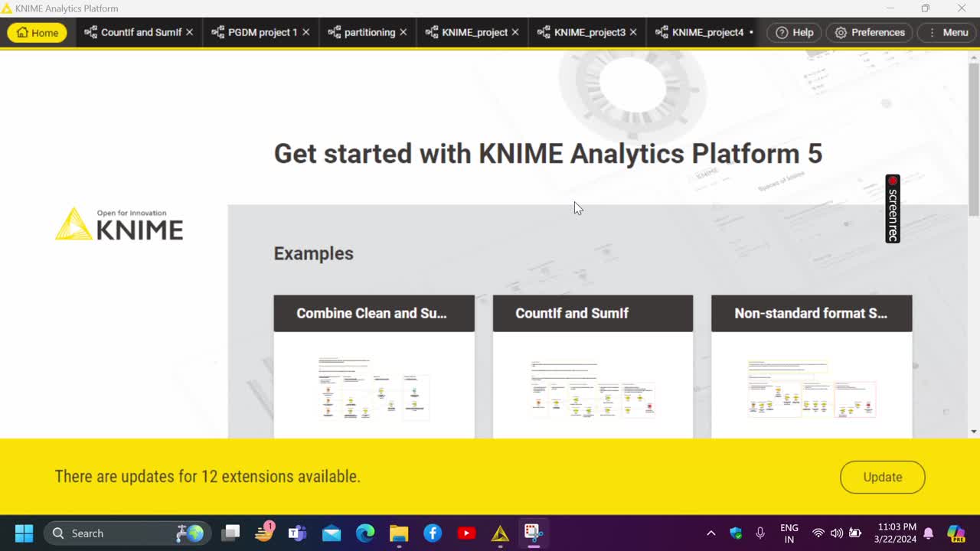The width and height of the screenshot is (980, 551).
Task: Open File Explorer from the taskbar
Action: pyautogui.click(x=399, y=533)
